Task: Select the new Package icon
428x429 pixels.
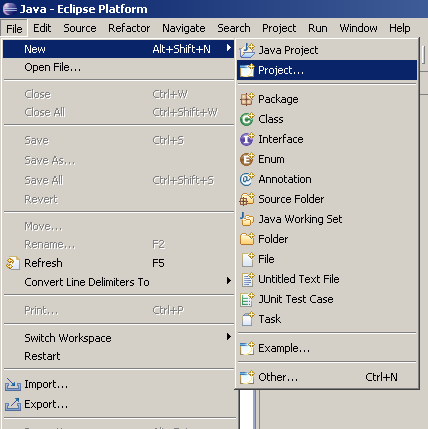Action: coord(247,99)
